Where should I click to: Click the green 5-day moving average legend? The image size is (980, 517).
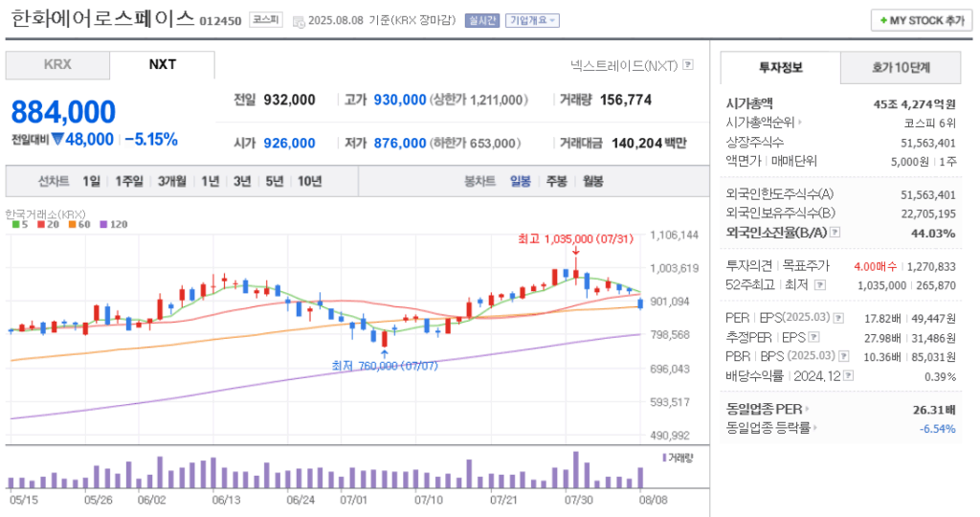(x=20, y=224)
